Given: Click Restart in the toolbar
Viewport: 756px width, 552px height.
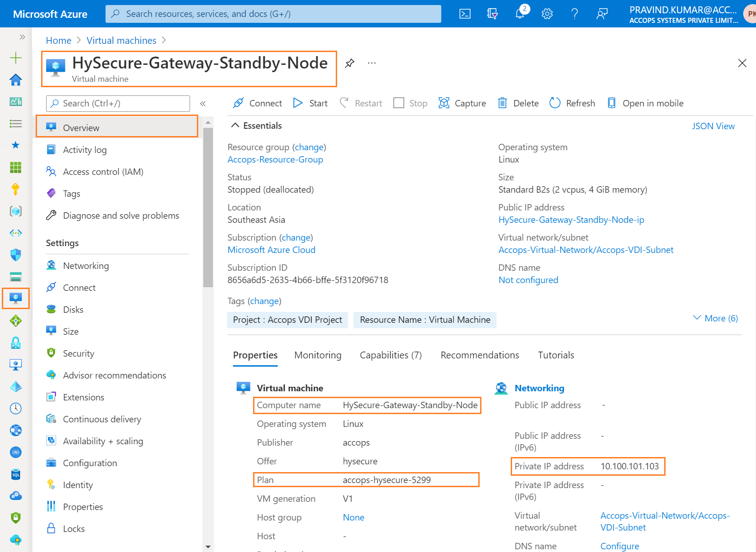Looking at the screenshot, I should [x=361, y=103].
